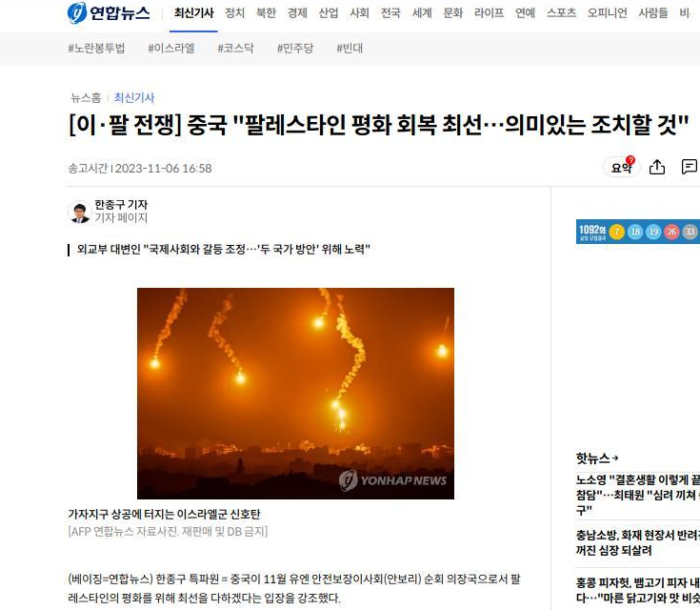Click the 핫뉴스 arrow heading
Viewport: 700px width, 610px height.
click(x=597, y=458)
